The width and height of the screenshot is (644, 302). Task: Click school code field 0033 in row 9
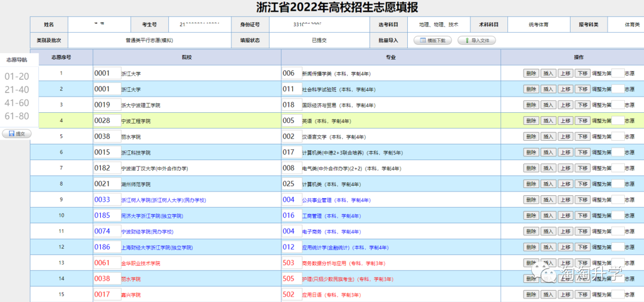(107, 200)
